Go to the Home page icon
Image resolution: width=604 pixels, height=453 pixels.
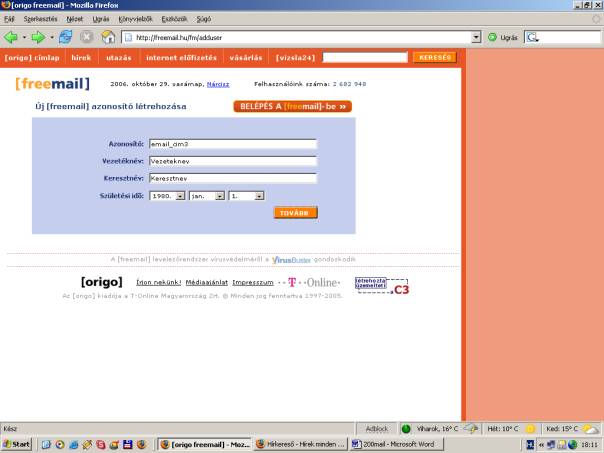pos(108,38)
